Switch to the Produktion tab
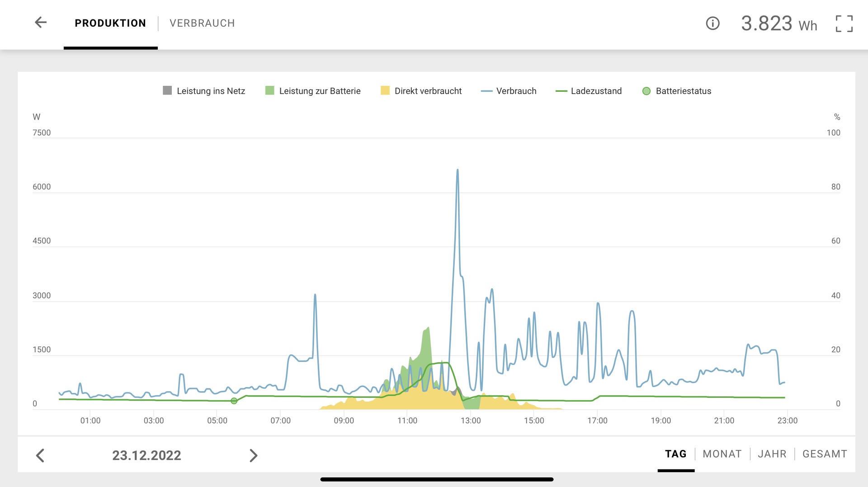This screenshot has width=868, height=487. 110,23
